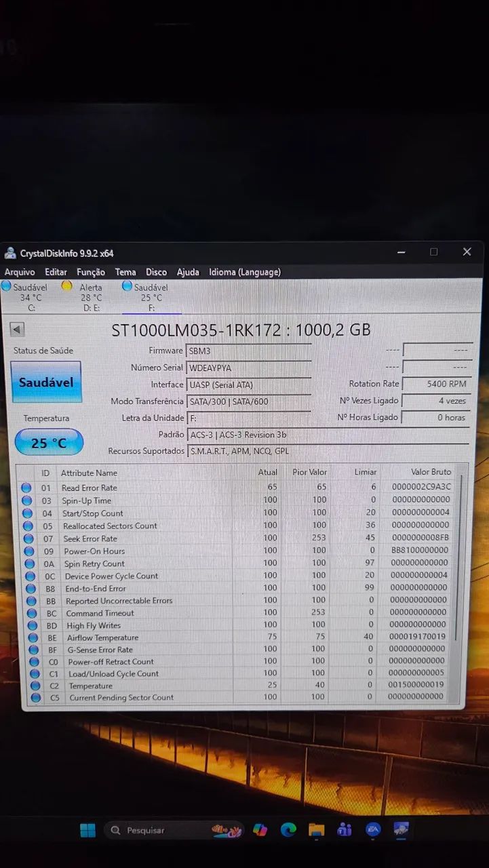Viewport: 489px width, 868px height.
Task: Click the status dot for Seek Error Rate
Action: click(x=28, y=538)
